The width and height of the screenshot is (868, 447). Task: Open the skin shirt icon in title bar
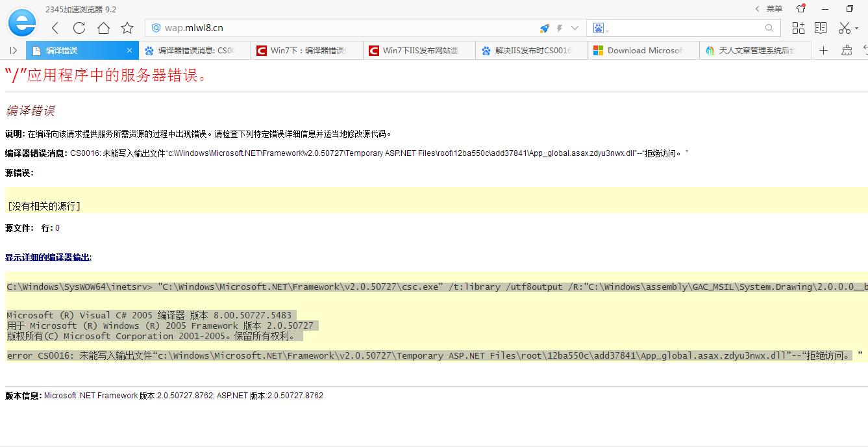[801, 8]
